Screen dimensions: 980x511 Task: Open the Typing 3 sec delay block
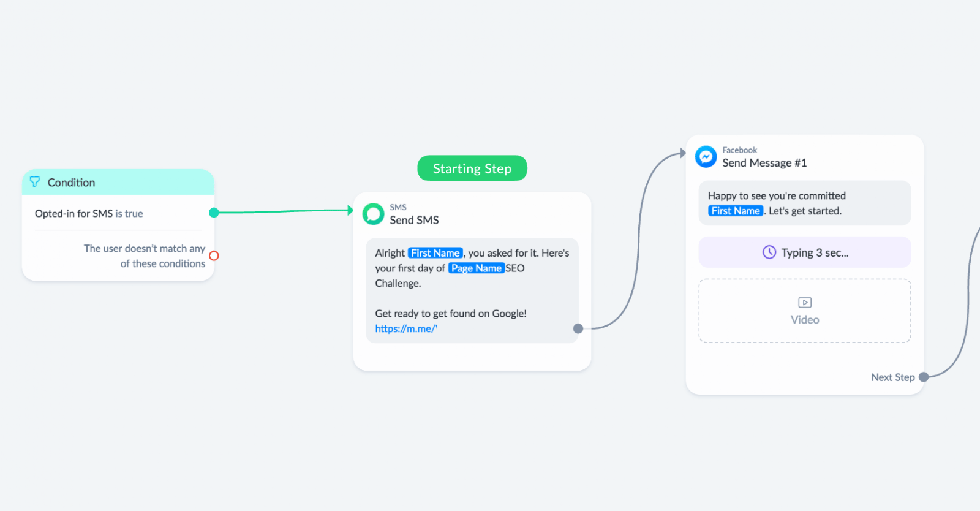click(x=805, y=252)
